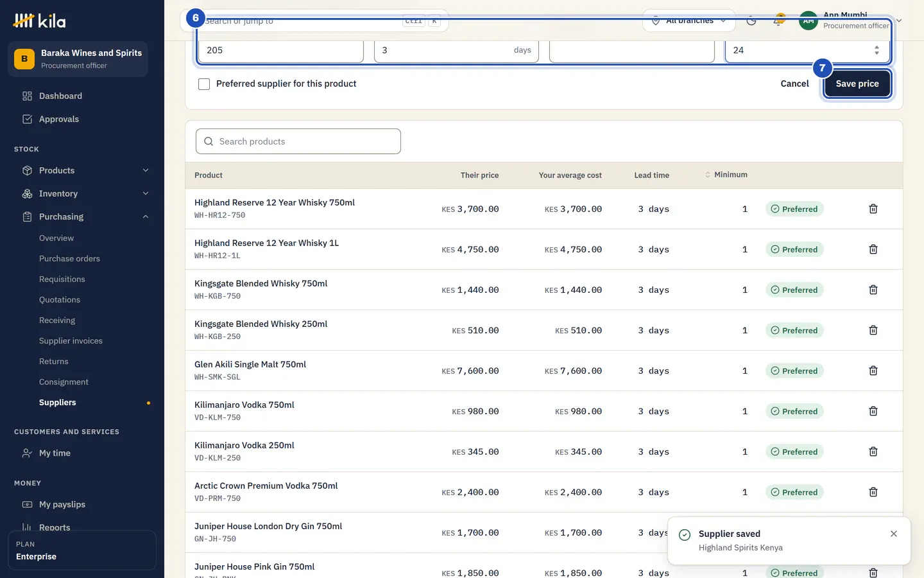The height and width of the screenshot is (578, 924).
Task: Remove Highland Reserve 12 Year Whisky 1L via trash icon
Action: point(873,249)
